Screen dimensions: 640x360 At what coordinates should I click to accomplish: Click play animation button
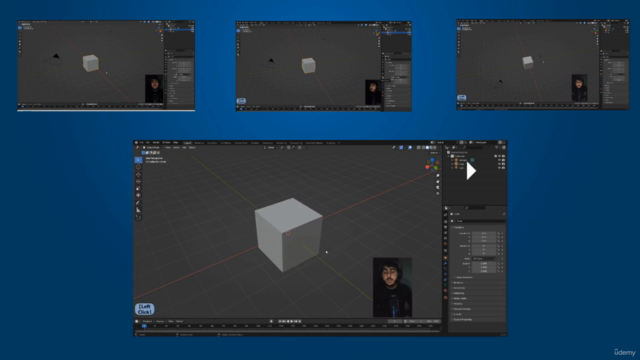tap(292, 321)
